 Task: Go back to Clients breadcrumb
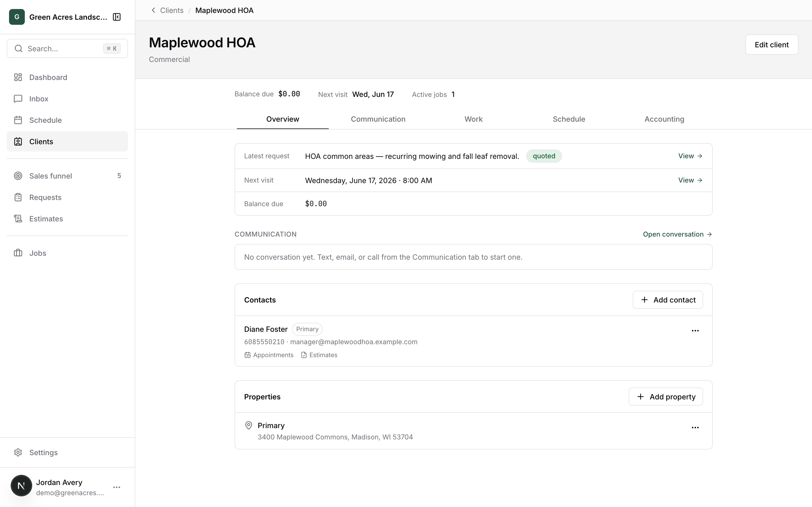click(171, 10)
